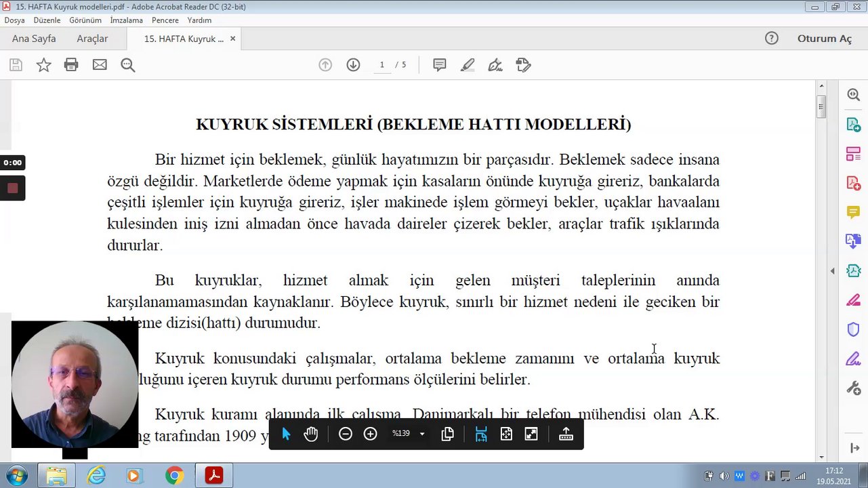
Task: Collapse the right tools pane with the bottom arrow
Action: coord(854,448)
